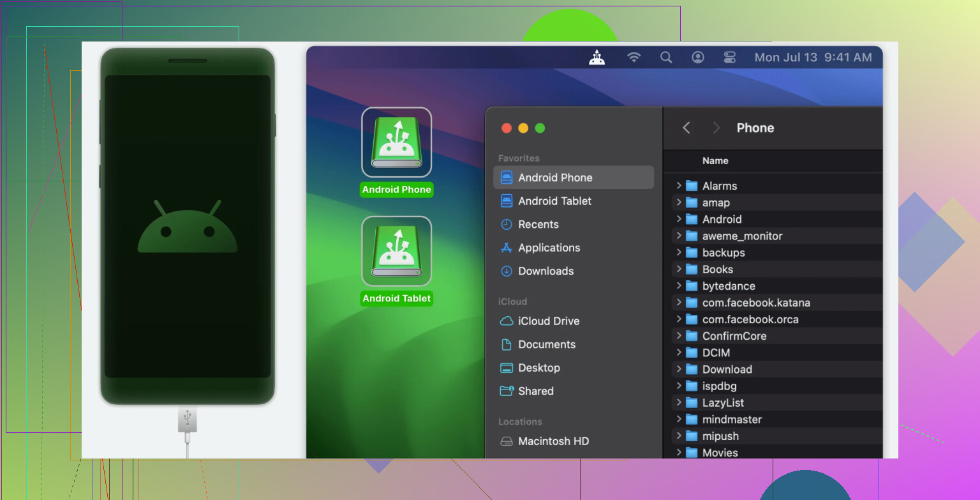Image resolution: width=980 pixels, height=500 pixels.
Task: Expand the DCIM folder
Action: [679, 352]
